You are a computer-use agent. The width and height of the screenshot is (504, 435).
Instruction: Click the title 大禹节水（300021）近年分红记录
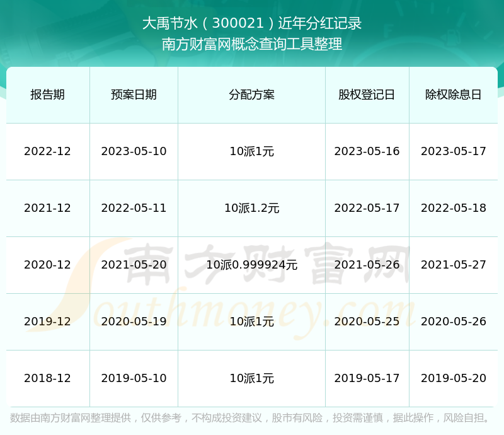tap(251, 23)
